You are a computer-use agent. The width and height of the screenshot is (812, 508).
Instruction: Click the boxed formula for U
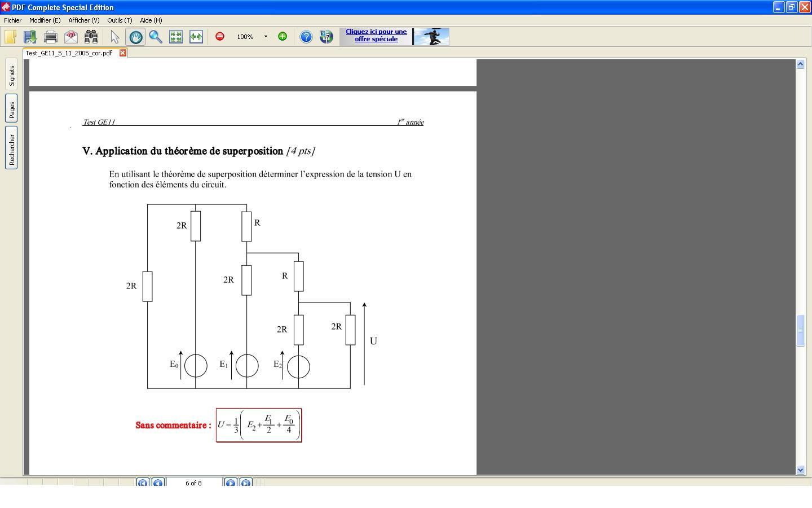[259, 425]
